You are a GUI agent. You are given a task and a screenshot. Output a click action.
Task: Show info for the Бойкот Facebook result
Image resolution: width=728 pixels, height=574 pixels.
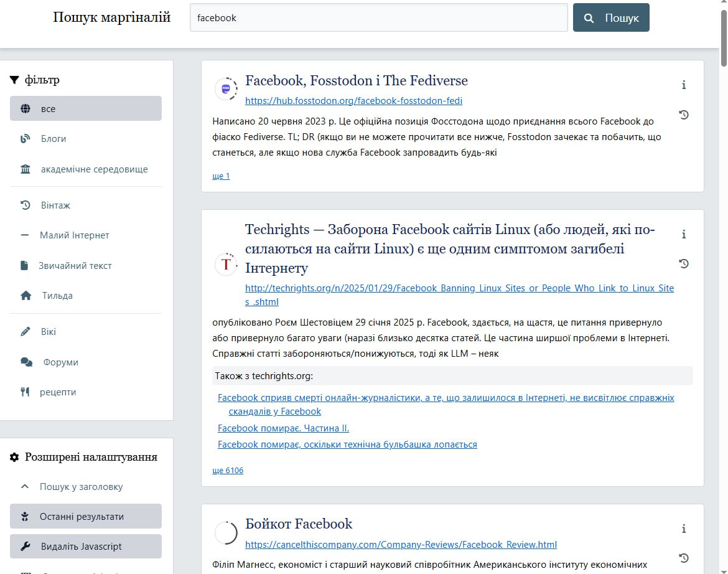pyautogui.click(x=683, y=529)
